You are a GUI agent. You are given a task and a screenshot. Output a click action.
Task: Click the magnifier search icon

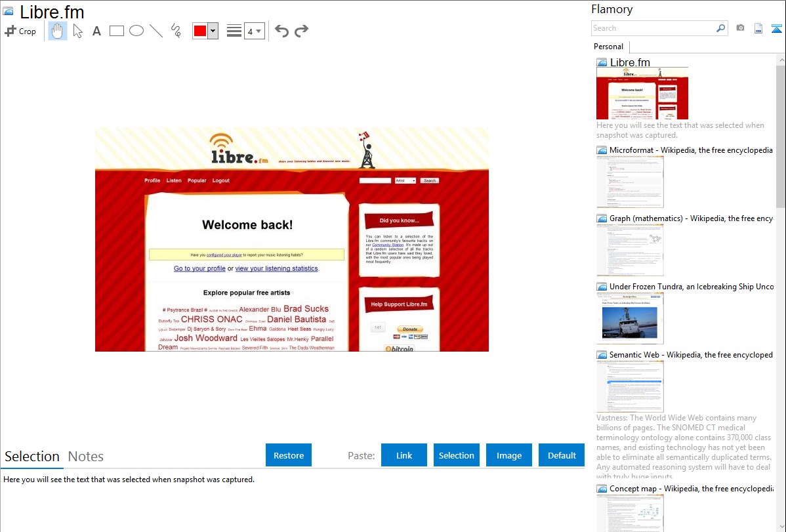coord(721,28)
